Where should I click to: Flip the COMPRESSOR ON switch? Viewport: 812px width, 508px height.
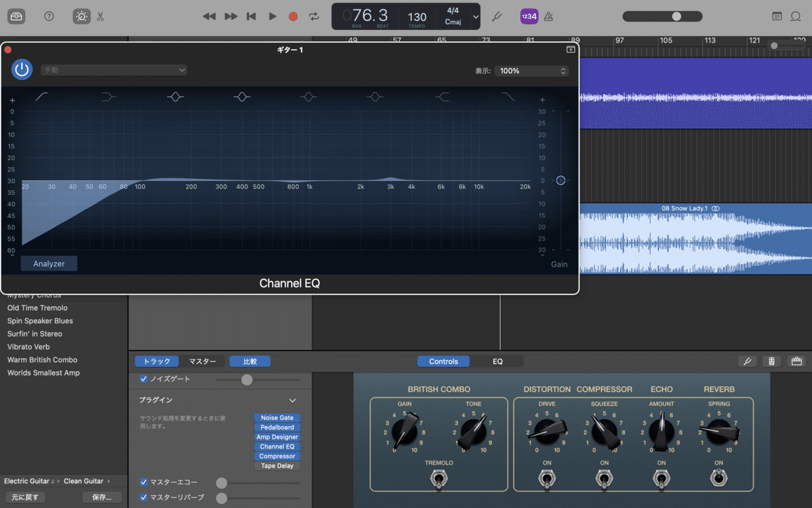click(604, 479)
